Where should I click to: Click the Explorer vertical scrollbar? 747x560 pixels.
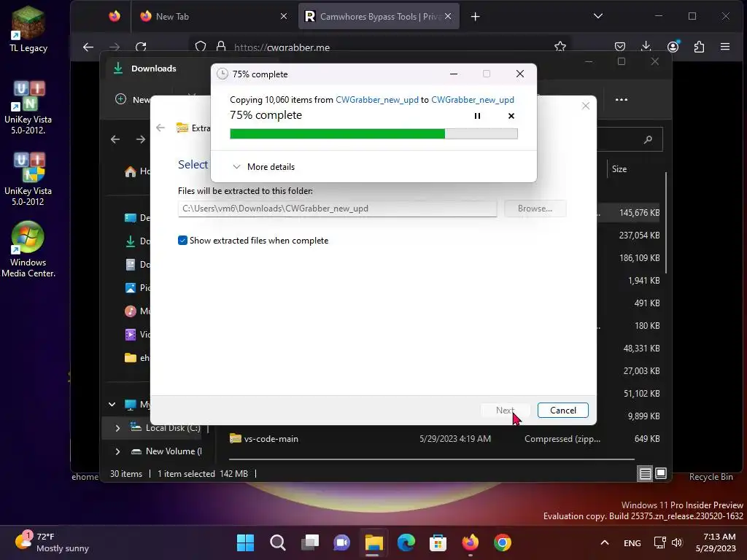[x=666, y=223]
